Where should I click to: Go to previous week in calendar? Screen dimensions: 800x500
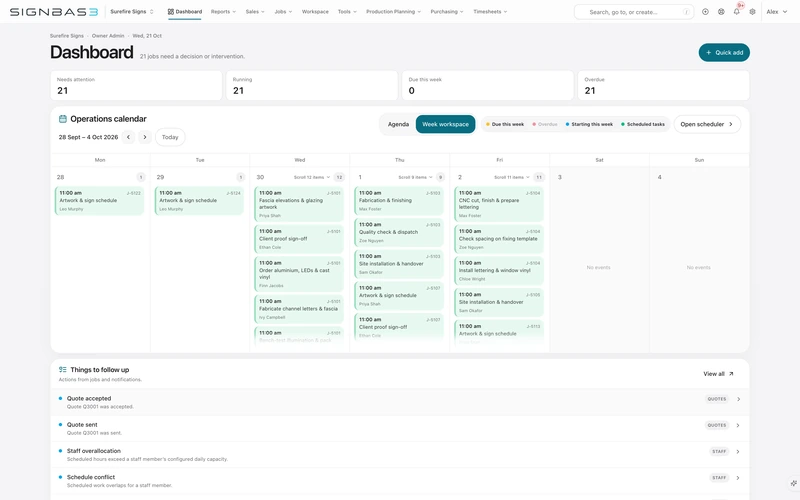coord(129,137)
